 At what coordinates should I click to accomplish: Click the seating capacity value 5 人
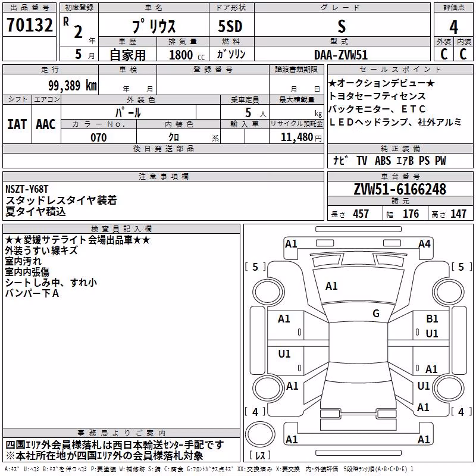255,112
